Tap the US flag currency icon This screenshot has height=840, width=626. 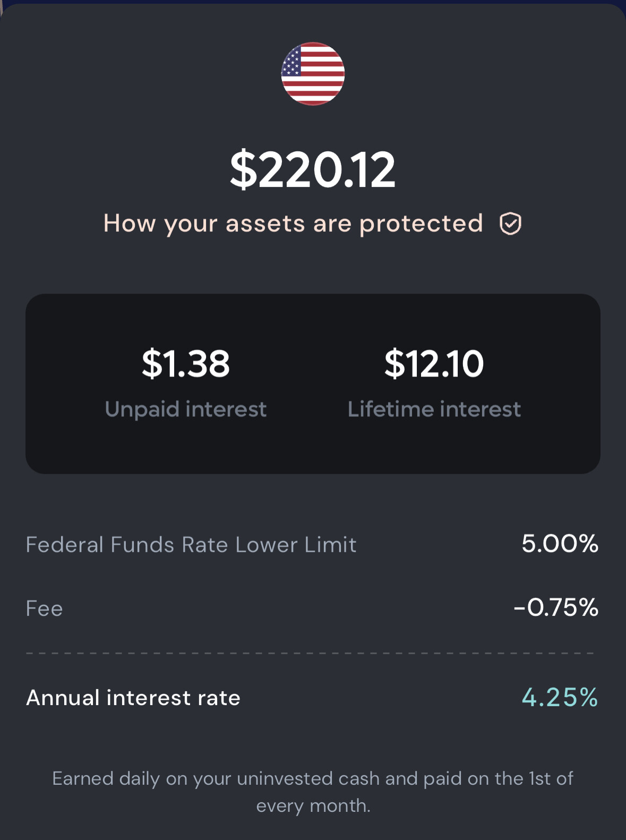(x=313, y=73)
